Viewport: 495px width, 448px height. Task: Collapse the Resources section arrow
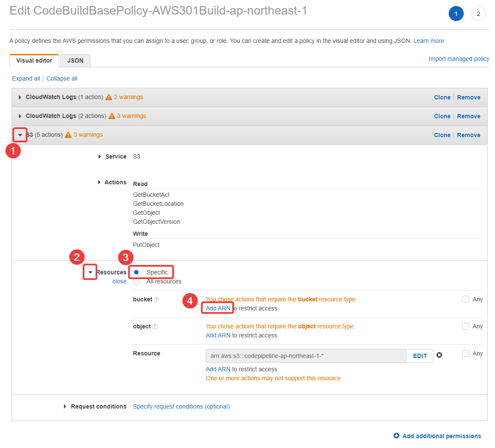click(x=90, y=272)
